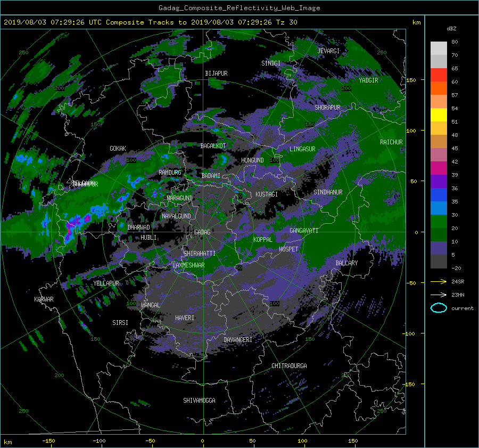Click the KOPPAL city label
479x448 pixels.
[263, 240]
